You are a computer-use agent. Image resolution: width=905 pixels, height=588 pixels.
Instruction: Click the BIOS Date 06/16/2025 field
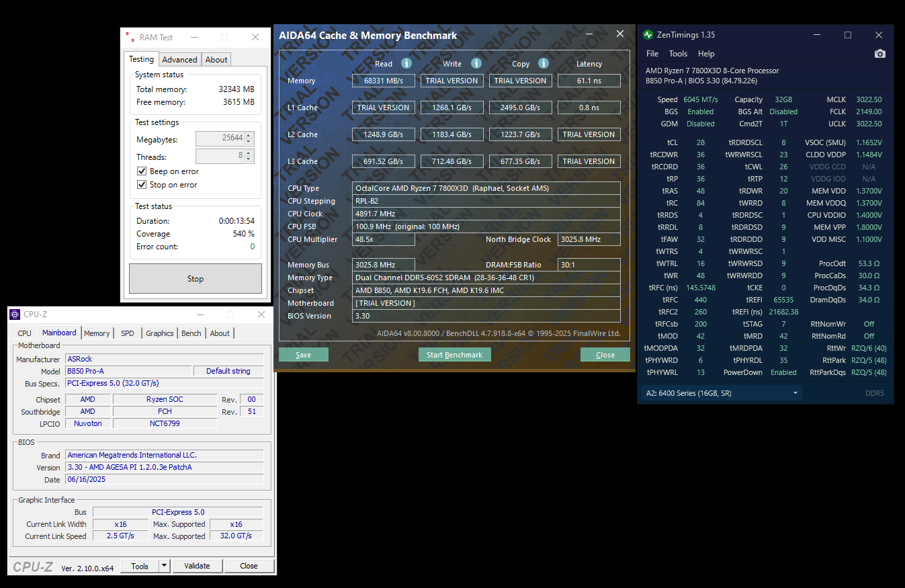click(x=165, y=479)
